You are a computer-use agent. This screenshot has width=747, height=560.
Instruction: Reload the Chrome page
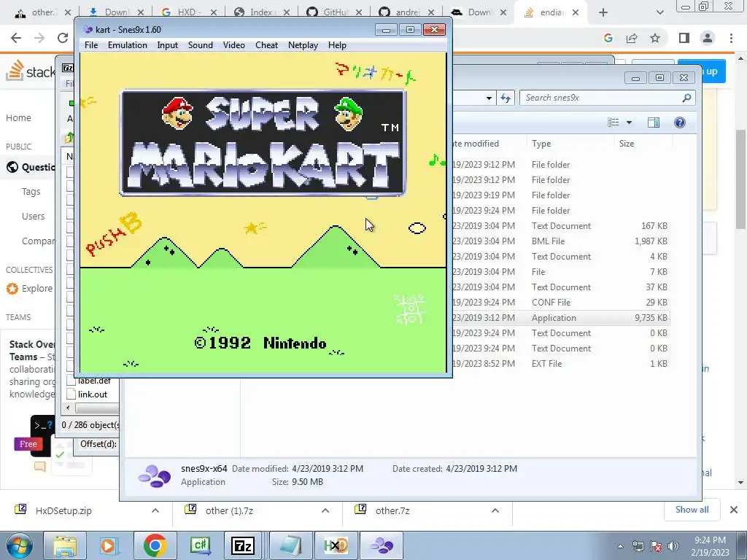[63, 38]
